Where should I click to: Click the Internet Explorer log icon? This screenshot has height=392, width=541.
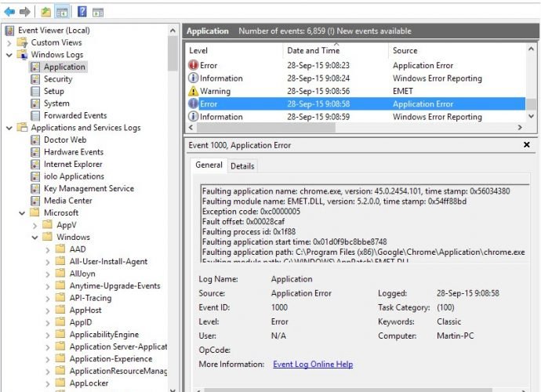(35, 165)
